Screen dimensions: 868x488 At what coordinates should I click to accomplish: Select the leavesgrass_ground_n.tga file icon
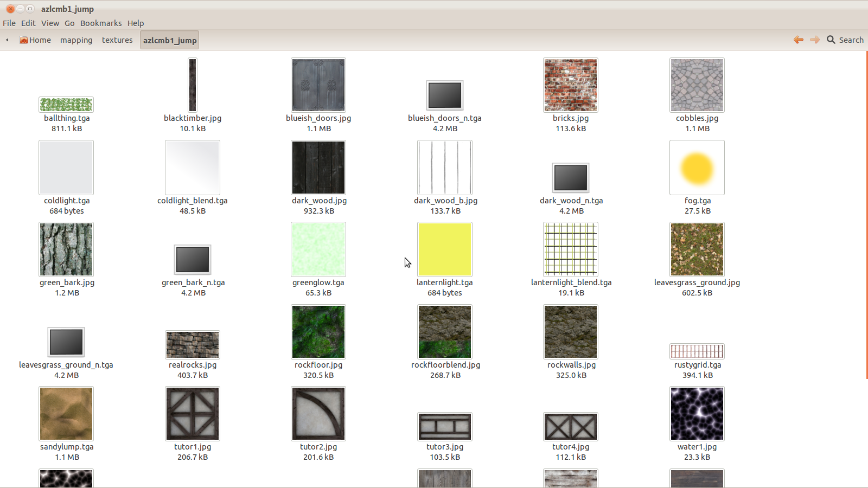coord(66,342)
